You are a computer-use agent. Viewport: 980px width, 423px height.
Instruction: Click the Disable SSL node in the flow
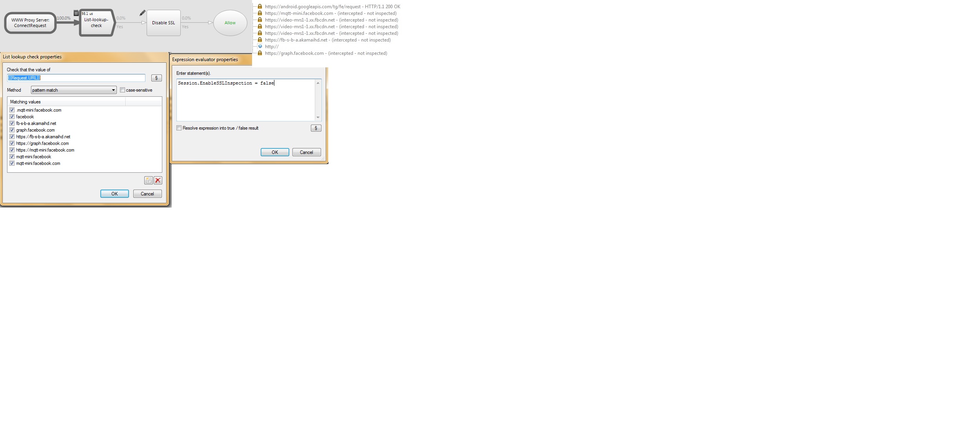click(x=163, y=22)
